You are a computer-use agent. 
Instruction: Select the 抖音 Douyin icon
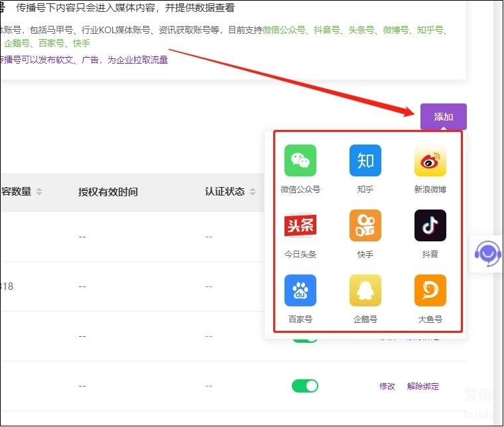[x=430, y=226]
